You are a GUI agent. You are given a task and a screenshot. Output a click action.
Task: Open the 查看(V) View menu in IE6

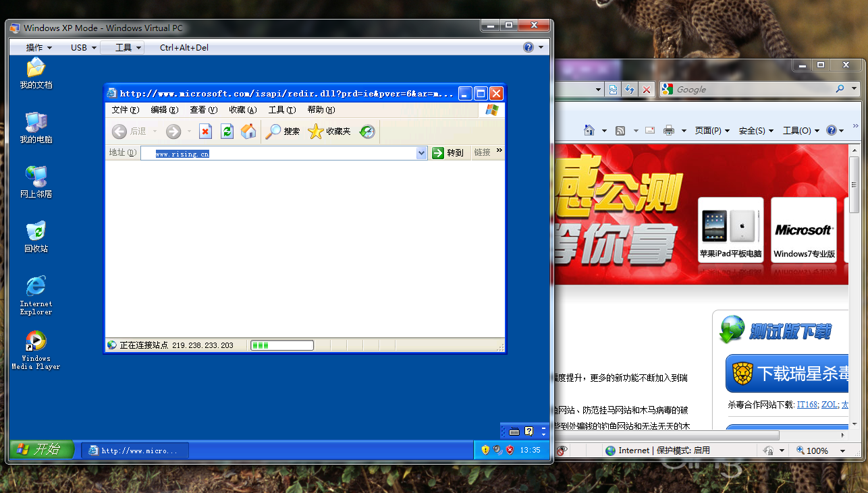204,110
